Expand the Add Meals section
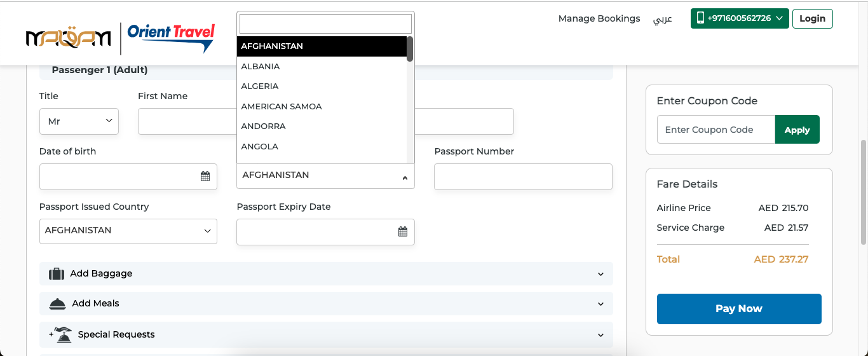 (x=326, y=304)
